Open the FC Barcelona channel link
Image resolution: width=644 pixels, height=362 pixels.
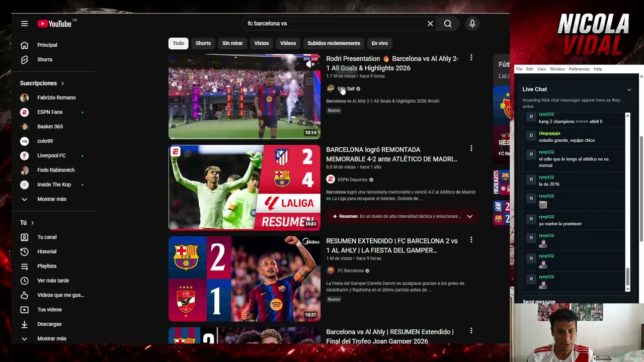[x=351, y=270]
